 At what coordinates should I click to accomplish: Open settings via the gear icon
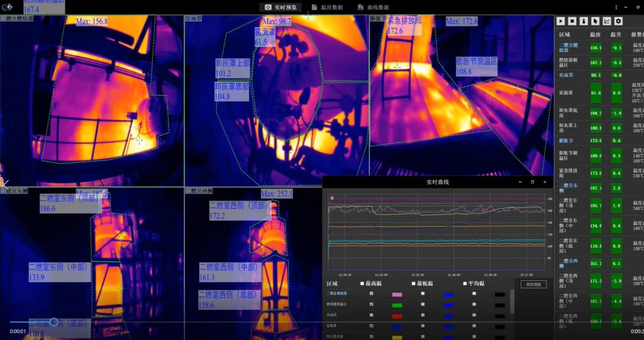(x=618, y=21)
